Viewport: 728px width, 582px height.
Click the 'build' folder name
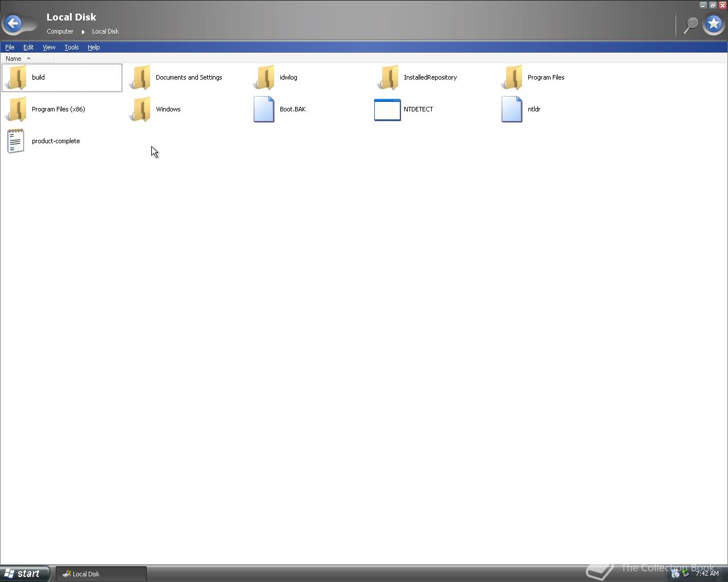[x=38, y=77]
